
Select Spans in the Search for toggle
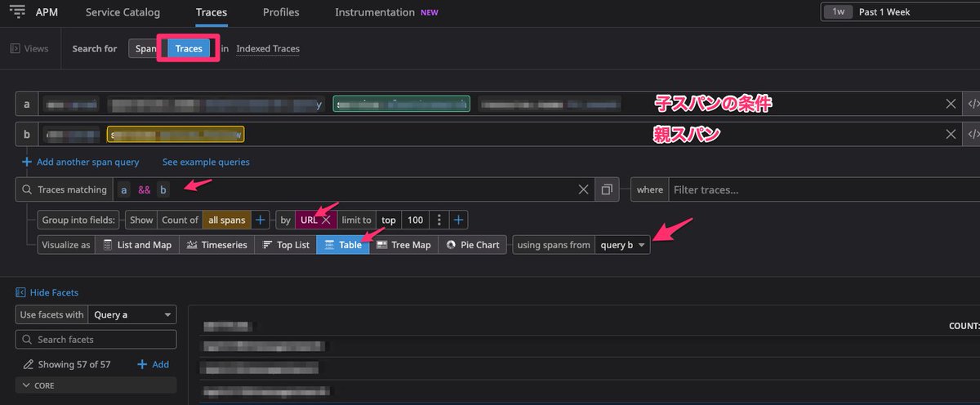[144, 49]
